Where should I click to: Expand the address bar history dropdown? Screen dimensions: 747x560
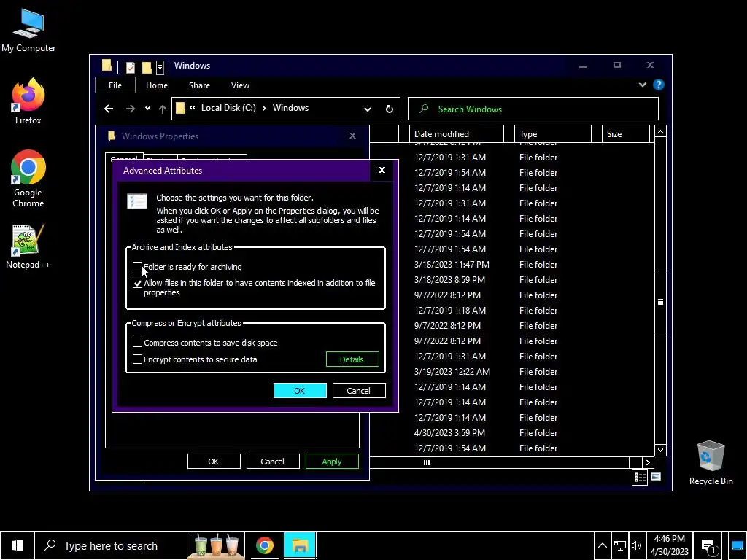(x=368, y=109)
